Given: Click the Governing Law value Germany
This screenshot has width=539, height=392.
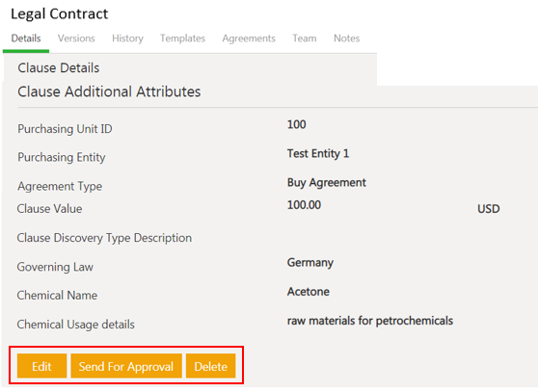Looking at the screenshot, I should point(310,263).
